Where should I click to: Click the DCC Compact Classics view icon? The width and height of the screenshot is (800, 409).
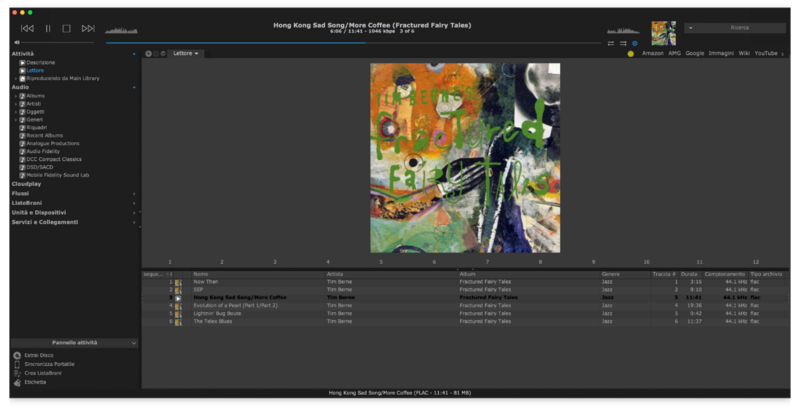point(22,159)
